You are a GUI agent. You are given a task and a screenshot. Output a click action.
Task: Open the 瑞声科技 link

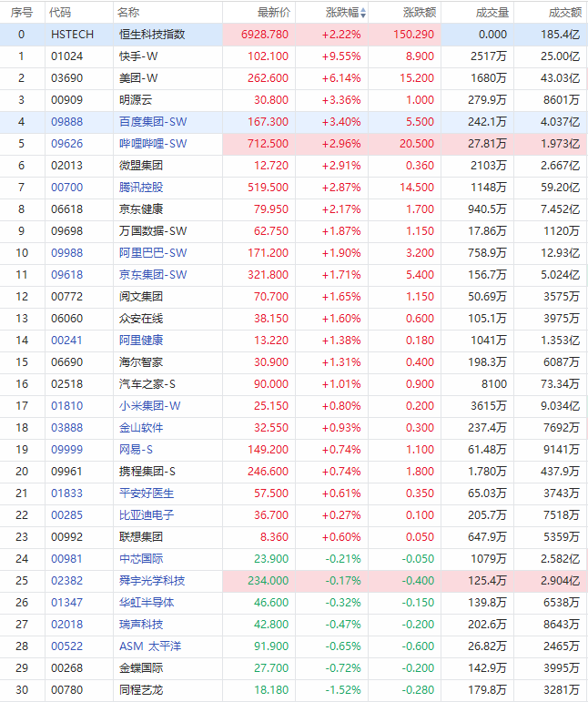tap(141, 625)
